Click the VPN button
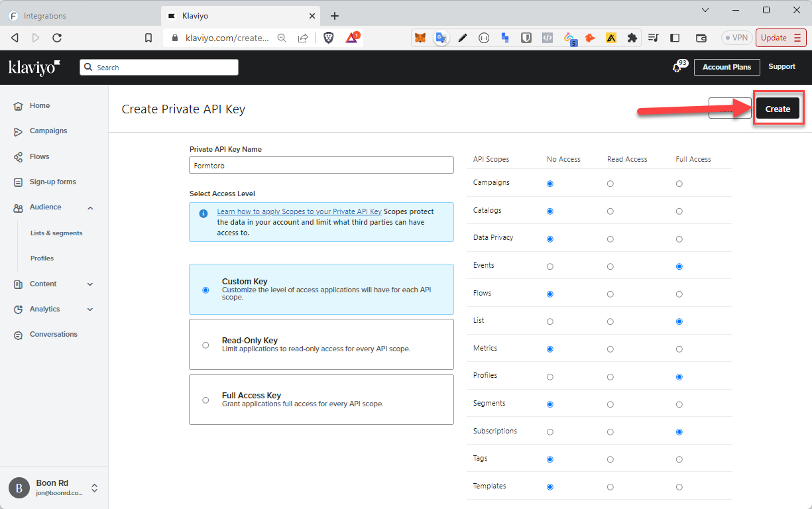The width and height of the screenshot is (812, 509). pyautogui.click(x=737, y=38)
